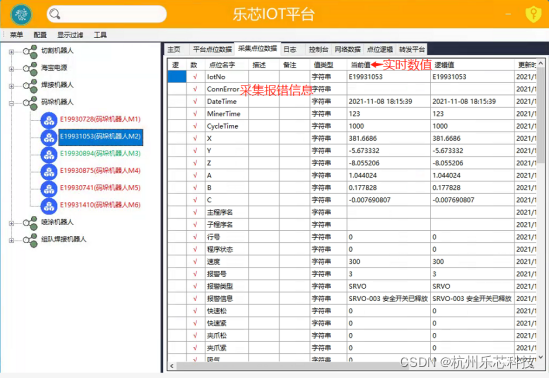Switch to the 日志 tab
Viewport: 550px width, 378px height.
pos(293,49)
